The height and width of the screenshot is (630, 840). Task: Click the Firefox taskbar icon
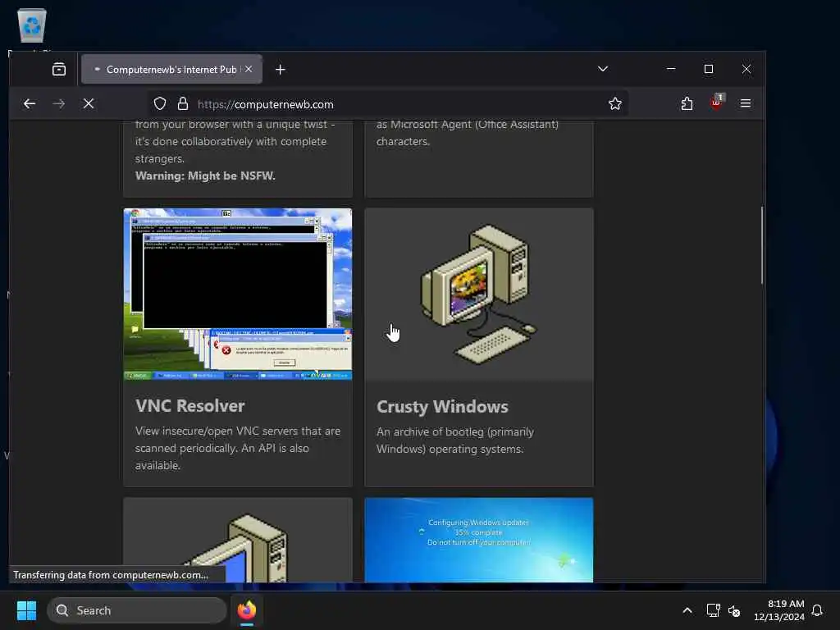pyautogui.click(x=246, y=610)
